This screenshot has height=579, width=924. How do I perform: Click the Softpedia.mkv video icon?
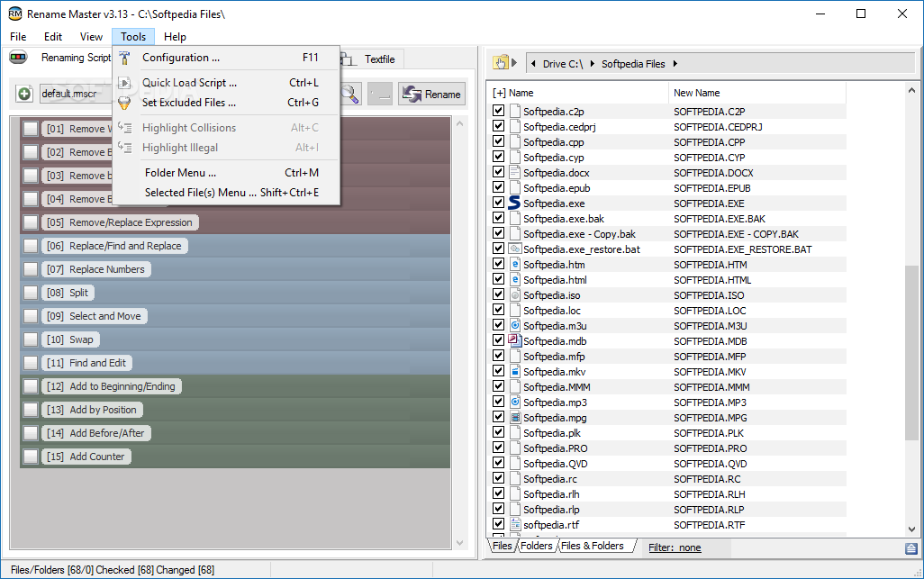point(514,372)
